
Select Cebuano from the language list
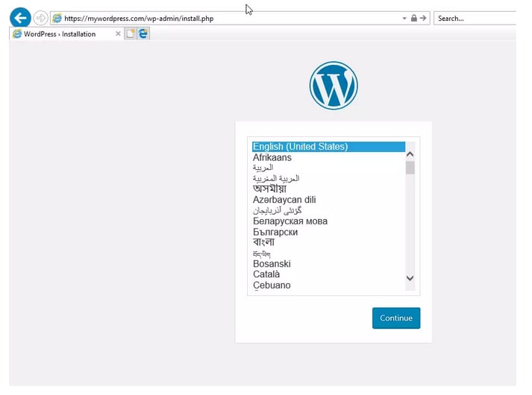328,285
